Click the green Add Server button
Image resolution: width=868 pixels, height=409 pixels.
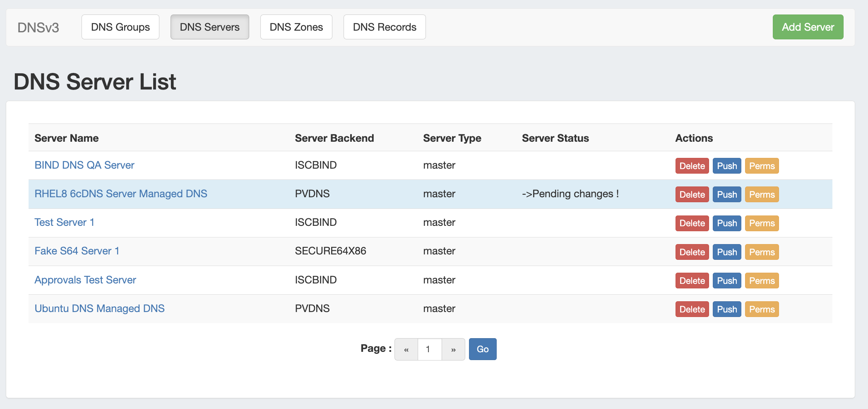[x=808, y=27]
